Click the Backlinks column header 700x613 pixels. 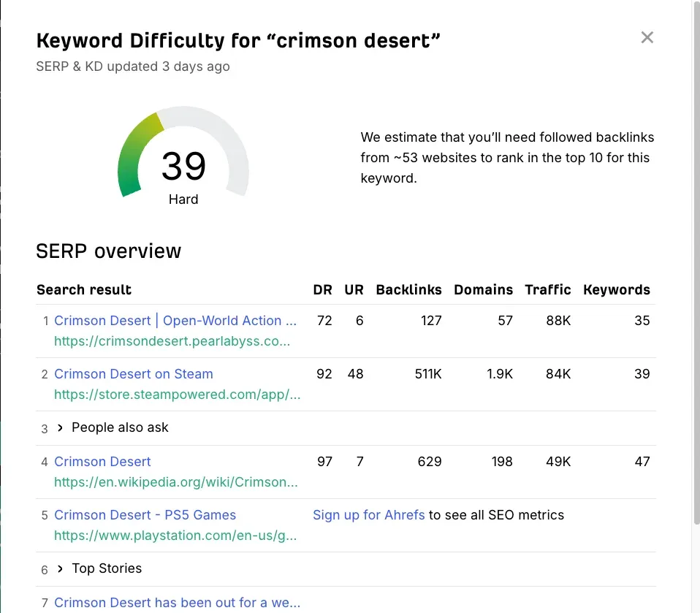tap(408, 290)
